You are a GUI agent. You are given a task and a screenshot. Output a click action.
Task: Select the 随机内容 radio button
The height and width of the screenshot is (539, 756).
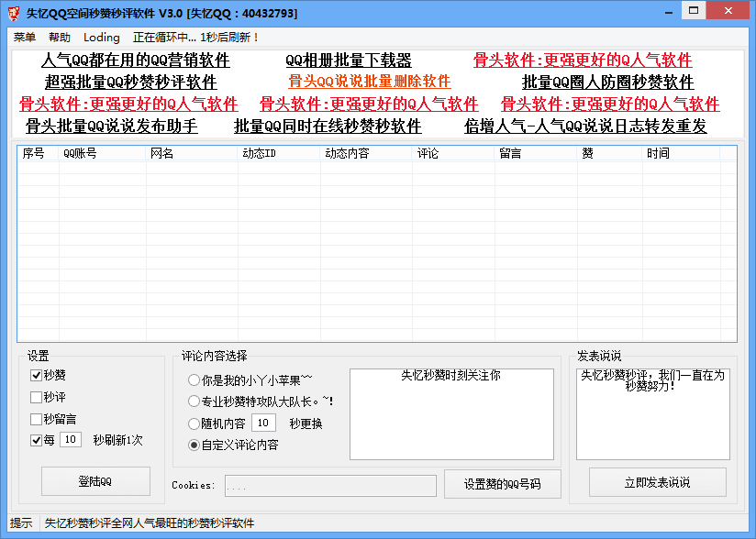coord(194,423)
